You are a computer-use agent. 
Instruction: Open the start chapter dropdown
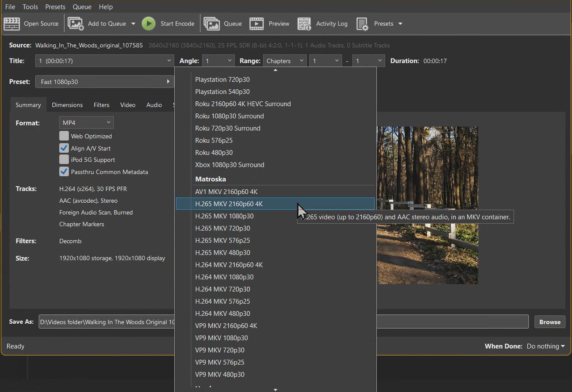pos(325,61)
